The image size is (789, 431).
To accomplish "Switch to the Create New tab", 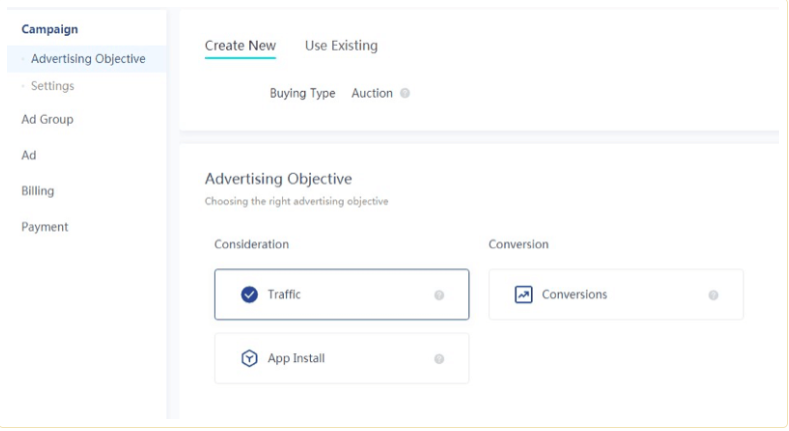I will (240, 45).
